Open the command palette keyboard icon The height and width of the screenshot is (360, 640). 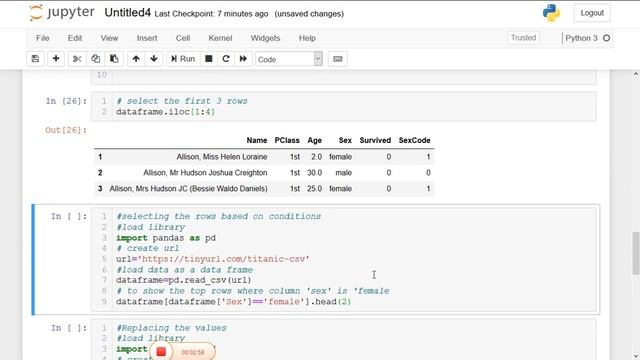(338, 59)
